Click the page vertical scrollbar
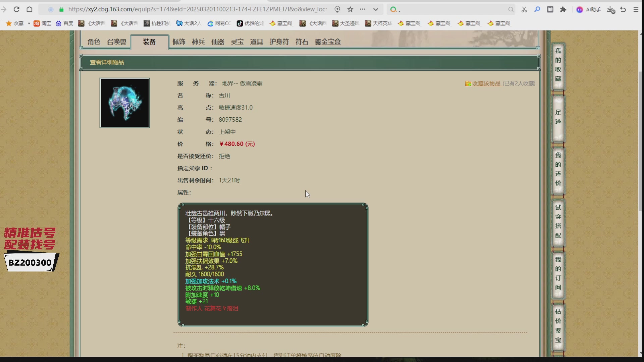Image resolution: width=644 pixels, height=362 pixels. pyautogui.click(x=641, y=141)
